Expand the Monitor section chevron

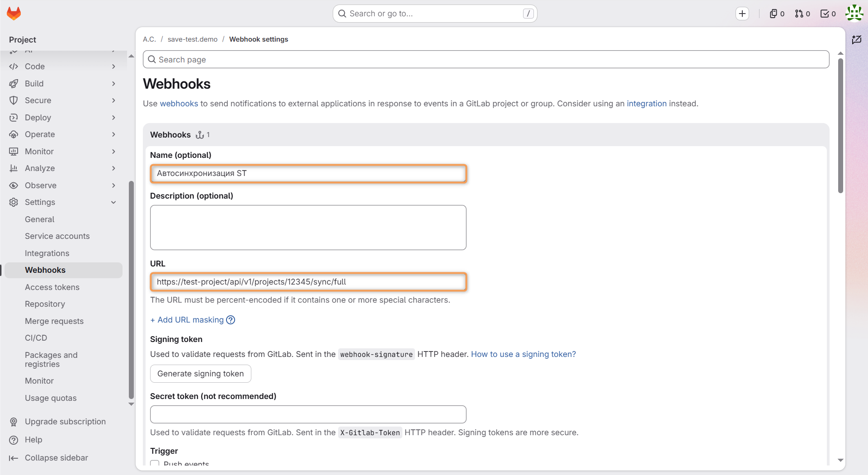[113, 152]
